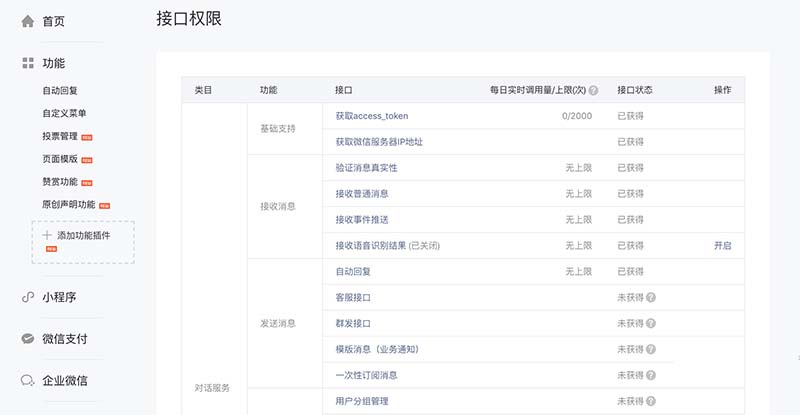Screen dimensions: 800x415
Task: Click the 基础支持 function cell
Action: click(x=278, y=129)
